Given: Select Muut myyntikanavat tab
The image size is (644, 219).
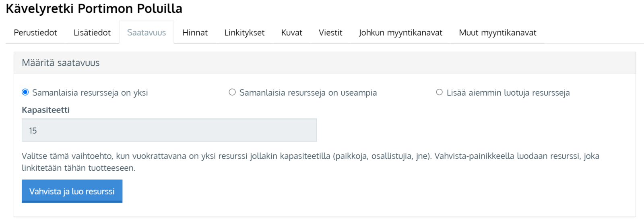Looking at the screenshot, I should [x=497, y=33].
